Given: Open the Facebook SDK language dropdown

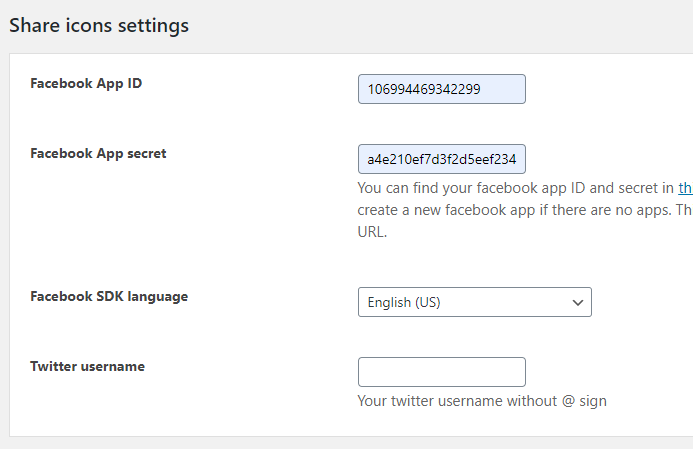Looking at the screenshot, I should [x=474, y=302].
